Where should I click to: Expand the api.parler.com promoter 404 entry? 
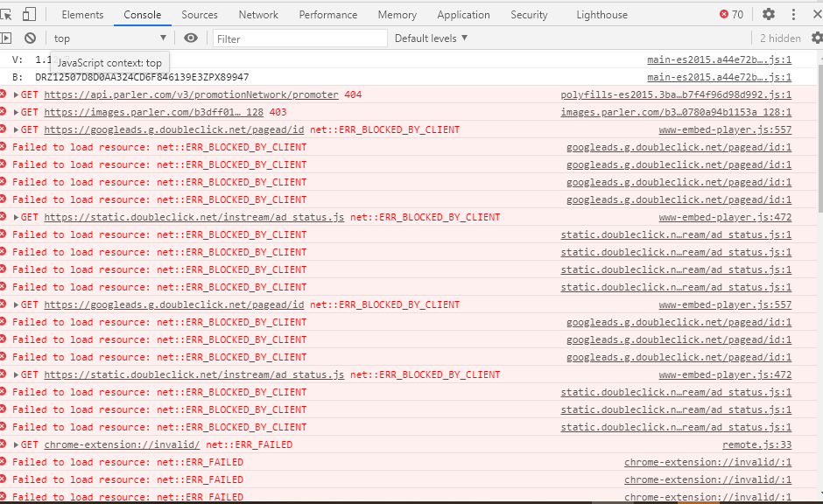click(x=17, y=94)
